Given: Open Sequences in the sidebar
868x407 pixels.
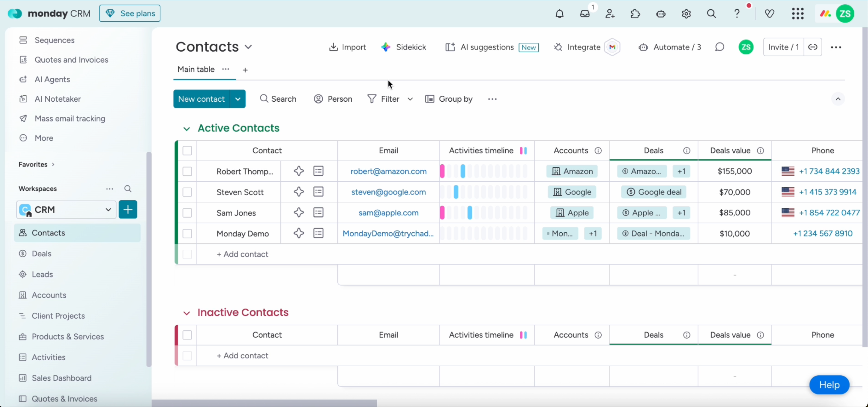Looking at the screenshot, I should [x=54, y=40].
